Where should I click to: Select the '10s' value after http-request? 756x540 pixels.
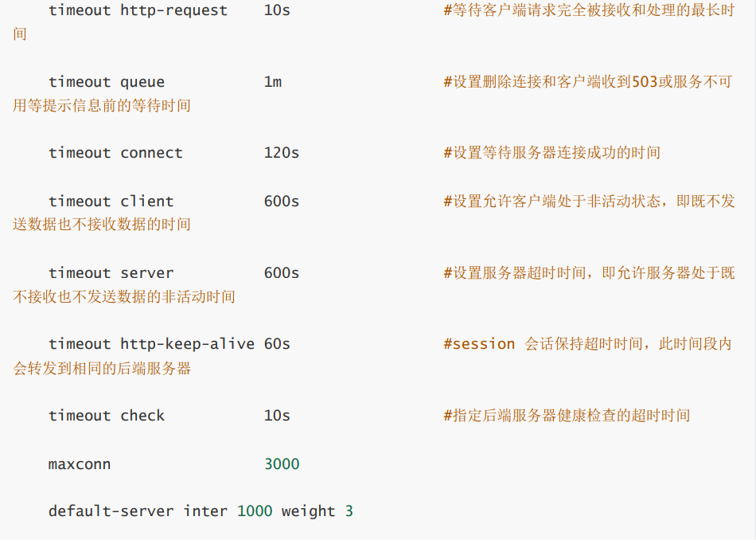(x=277, y=10)
